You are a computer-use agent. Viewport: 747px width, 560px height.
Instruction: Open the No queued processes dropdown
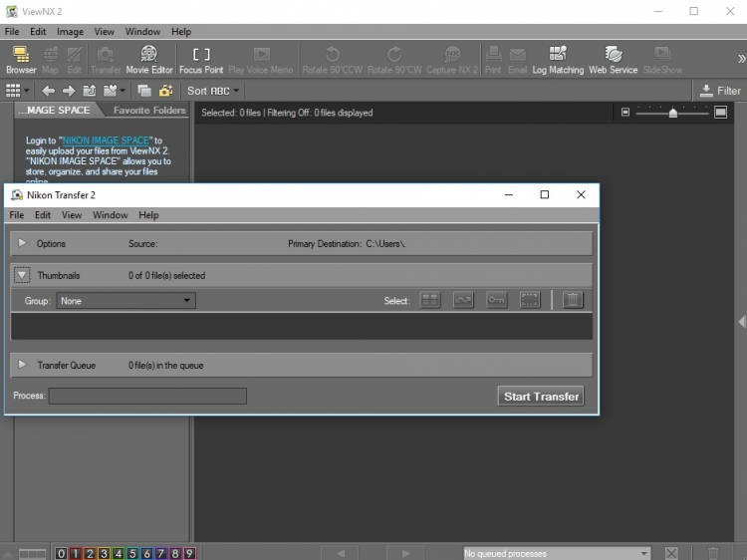[x=557, y=553]
